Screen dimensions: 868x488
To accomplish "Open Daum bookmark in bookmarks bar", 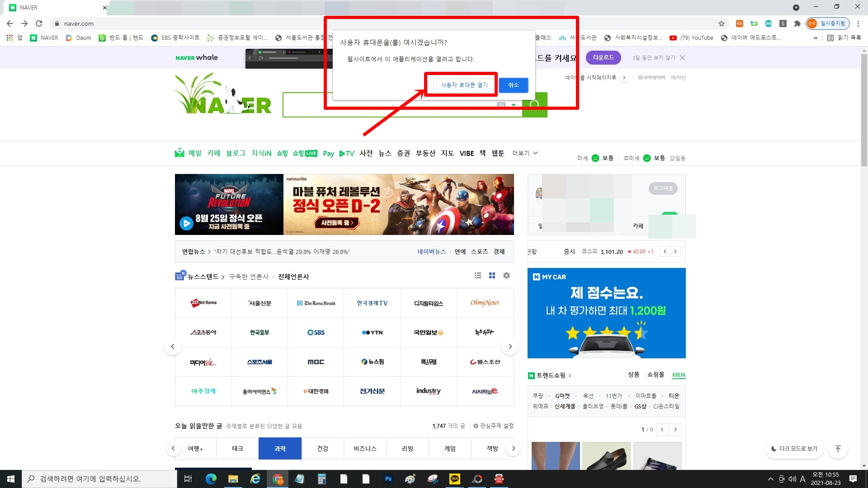I will pyautogui.click(x=79, y=38).
